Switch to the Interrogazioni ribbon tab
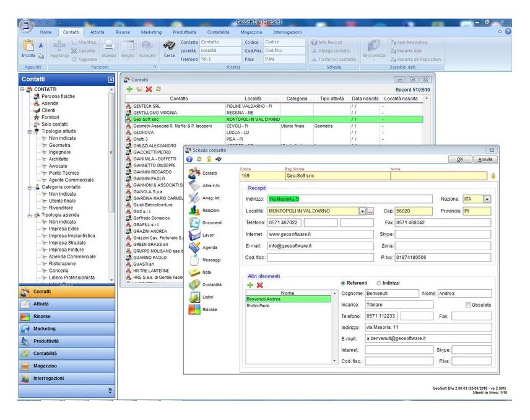Screen dimensions: 530x420 (287, 32)
